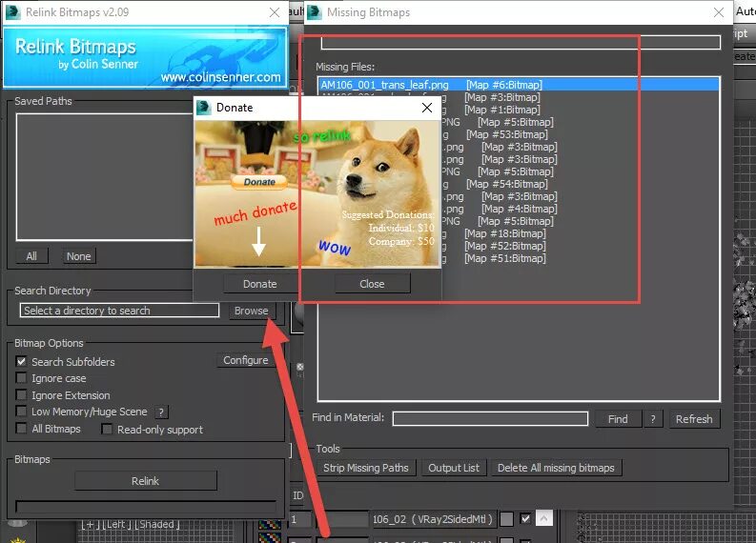
Task: Select All saved paths
Action: tap(31, 256)
